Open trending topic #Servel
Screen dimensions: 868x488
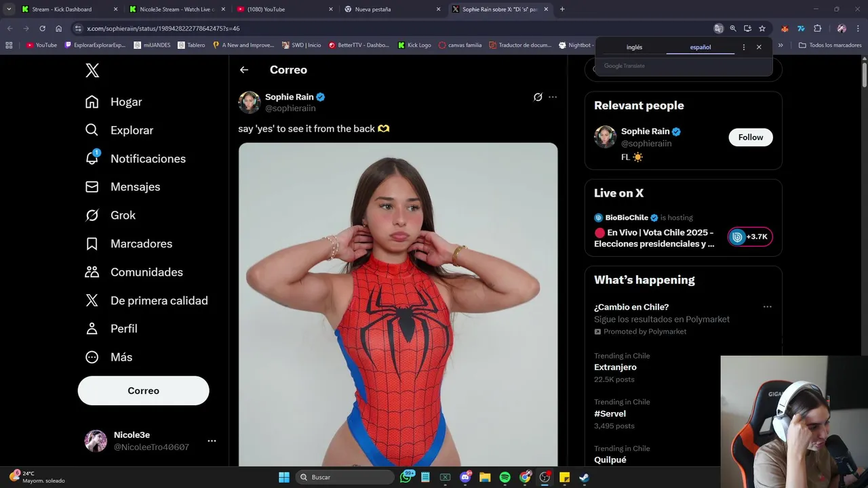[610, 413]
